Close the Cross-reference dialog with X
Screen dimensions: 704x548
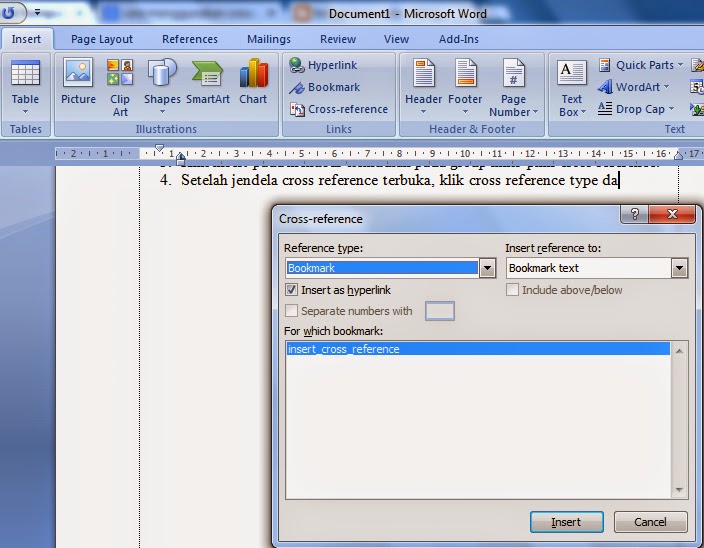click(x=672, y=214)
